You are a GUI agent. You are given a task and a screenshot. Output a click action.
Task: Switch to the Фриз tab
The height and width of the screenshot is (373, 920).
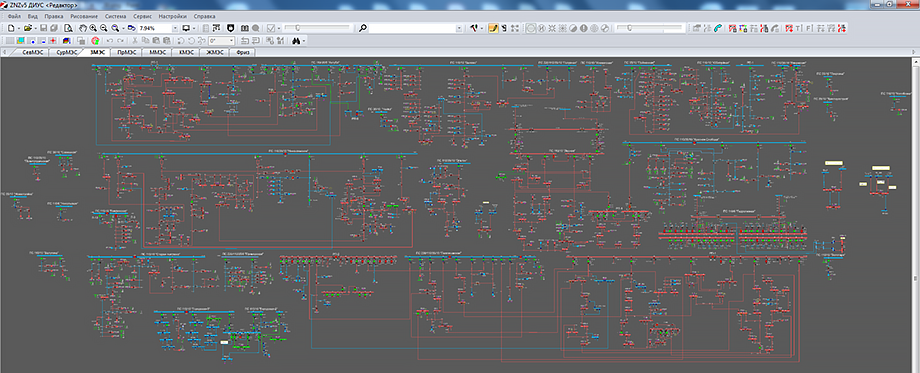[243, 52]
